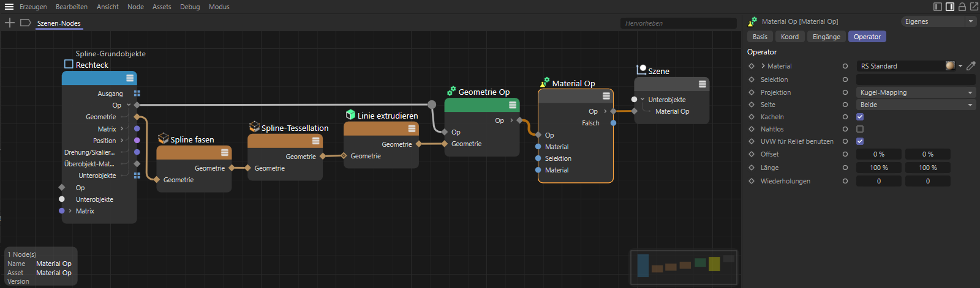This screenshot has width=980, height=288.
Task: Open the Rechteck node's menu icon
Action: [x=130, y=78]
